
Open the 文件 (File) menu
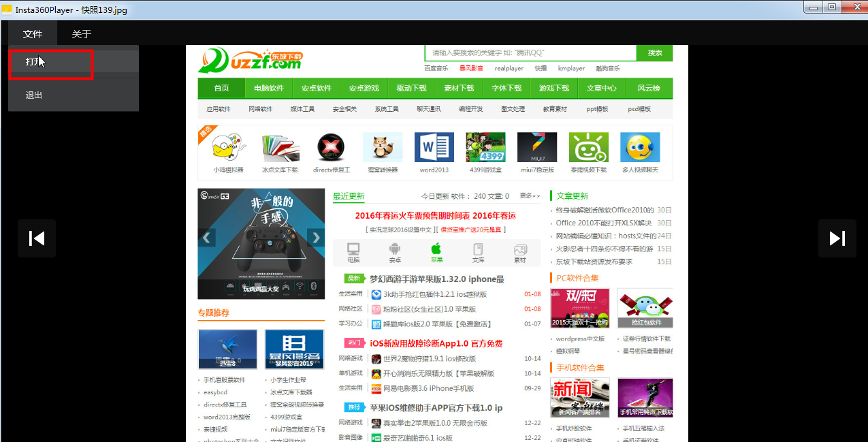[33, 34]
